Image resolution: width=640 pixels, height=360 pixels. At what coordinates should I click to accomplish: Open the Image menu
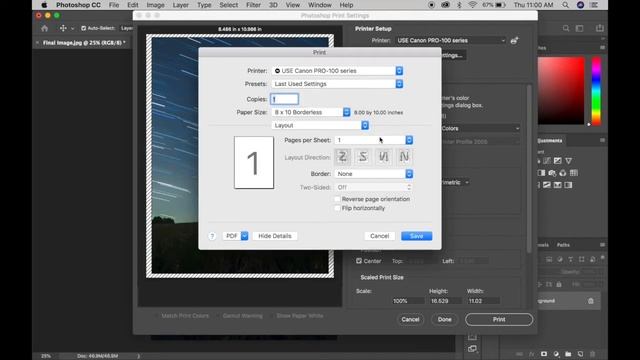click(x=155, y=5)
